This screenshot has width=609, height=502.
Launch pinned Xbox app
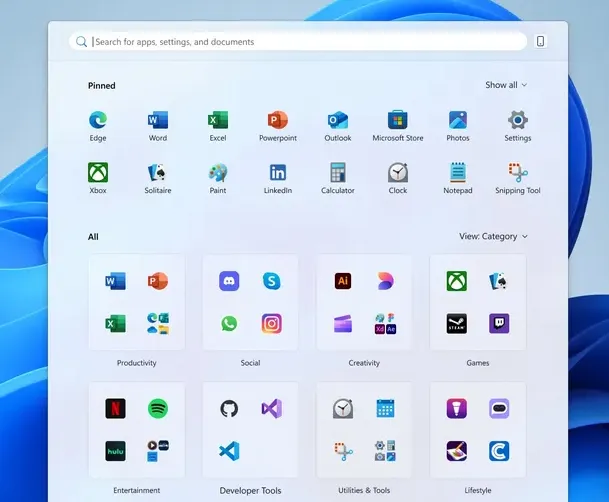pos(98,172)
